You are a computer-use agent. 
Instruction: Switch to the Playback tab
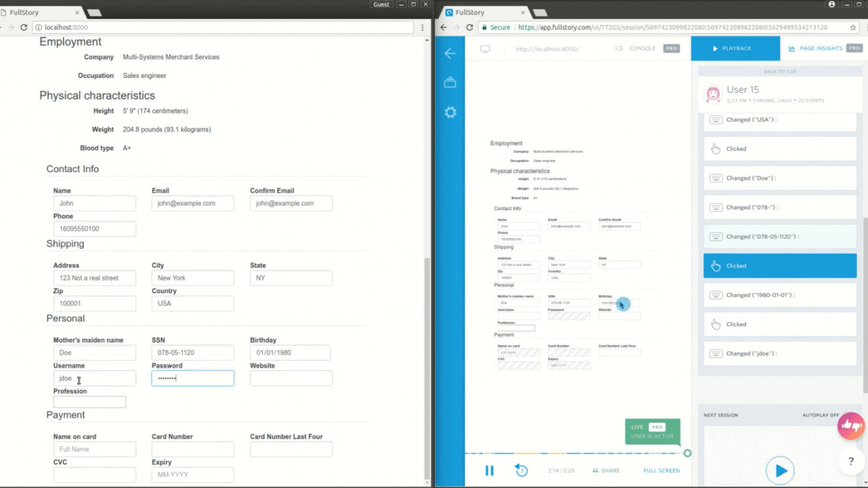coord(735,49)
